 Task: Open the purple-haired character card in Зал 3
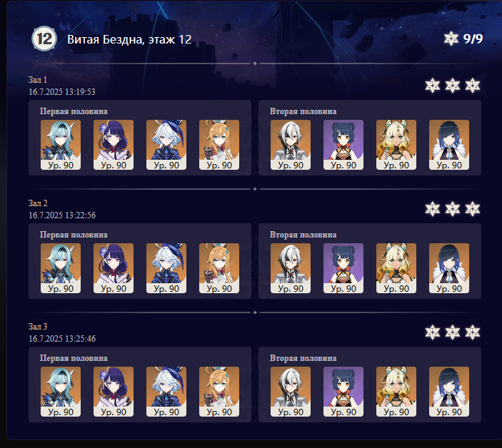coord(114,392)
